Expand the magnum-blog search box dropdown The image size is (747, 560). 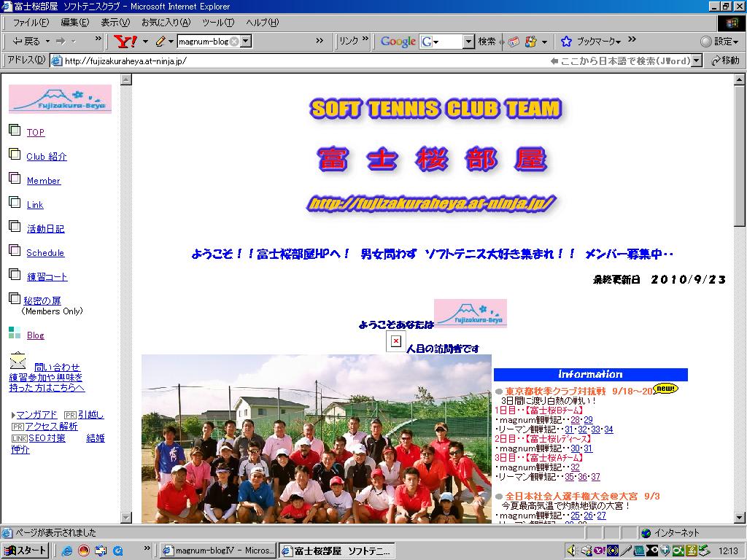click(246, 42)
